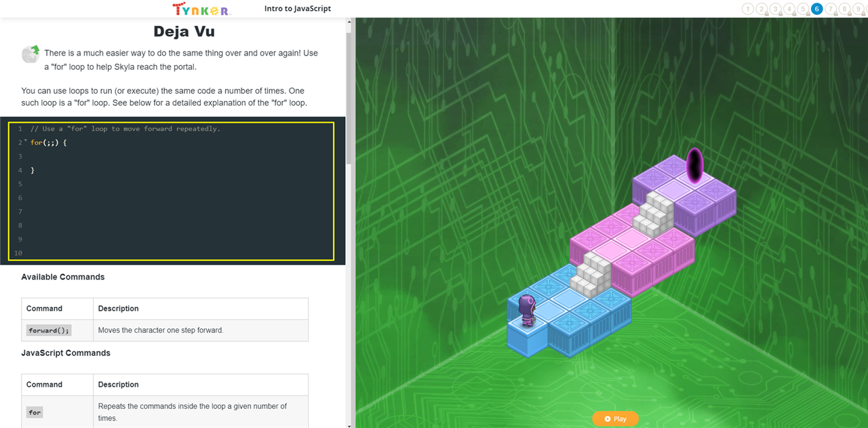868x428 pixels.
Task: Click 'Moves the character one step forward.' description
Action: 161,330
